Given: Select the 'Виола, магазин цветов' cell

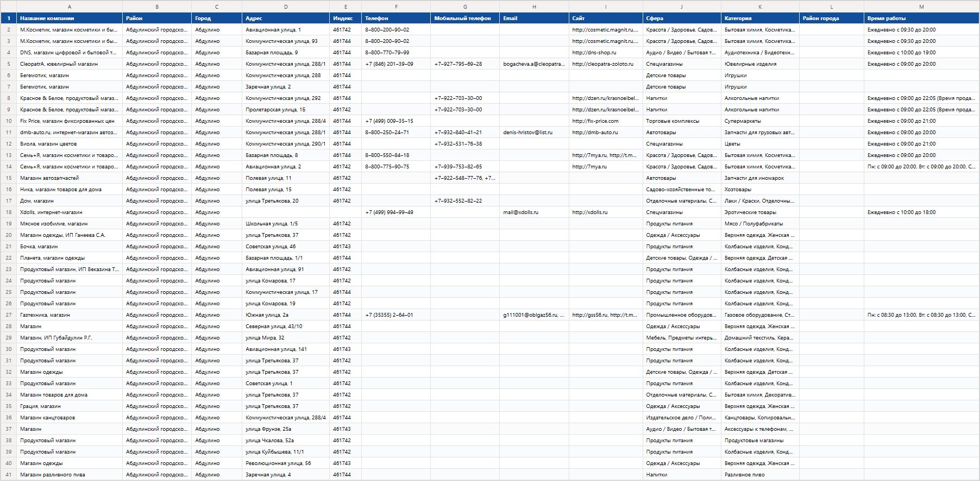Looking at the screenshot, I should [x=70, y=143].
